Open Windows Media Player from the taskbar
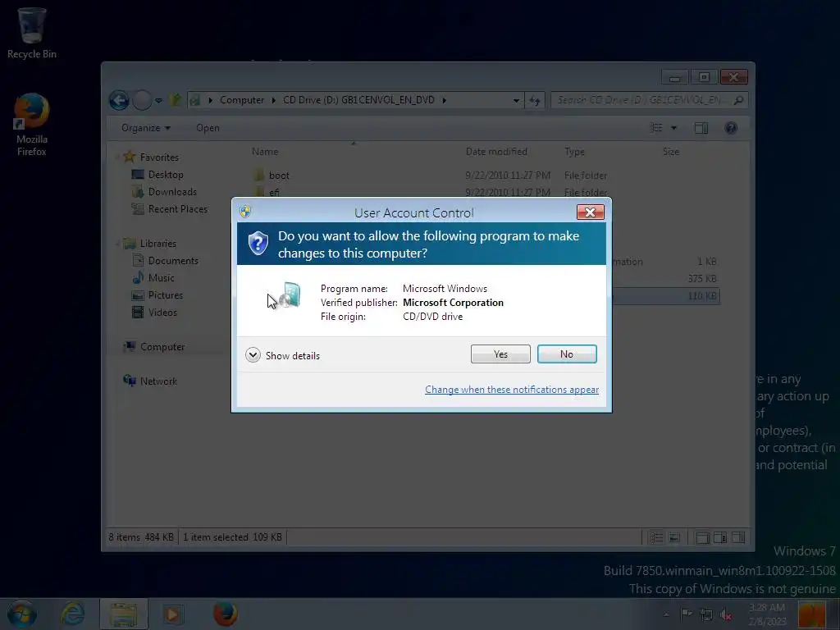The image size is (840, 630). pyautogui.click(x=173, y=614)
